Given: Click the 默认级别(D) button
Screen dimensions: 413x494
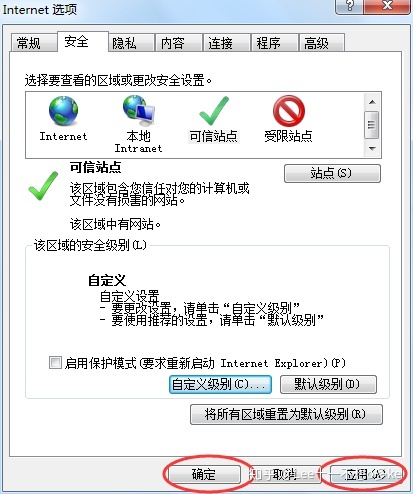Looking at the screenshot, I should 328,384.
